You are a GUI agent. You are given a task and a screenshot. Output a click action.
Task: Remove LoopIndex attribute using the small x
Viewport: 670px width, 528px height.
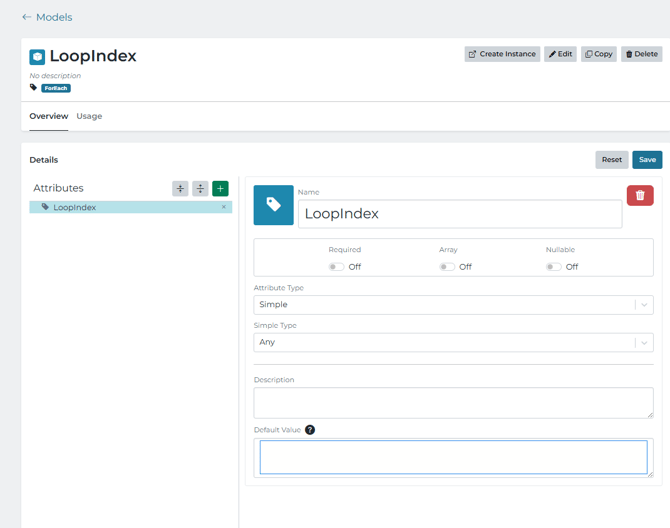[x=224, y=207]
